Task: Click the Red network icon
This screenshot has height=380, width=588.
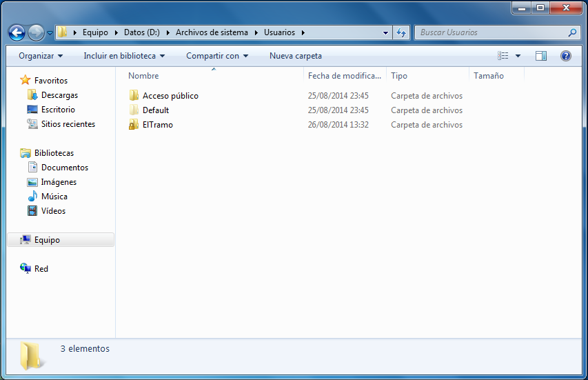Action: (x=25, y=268)
